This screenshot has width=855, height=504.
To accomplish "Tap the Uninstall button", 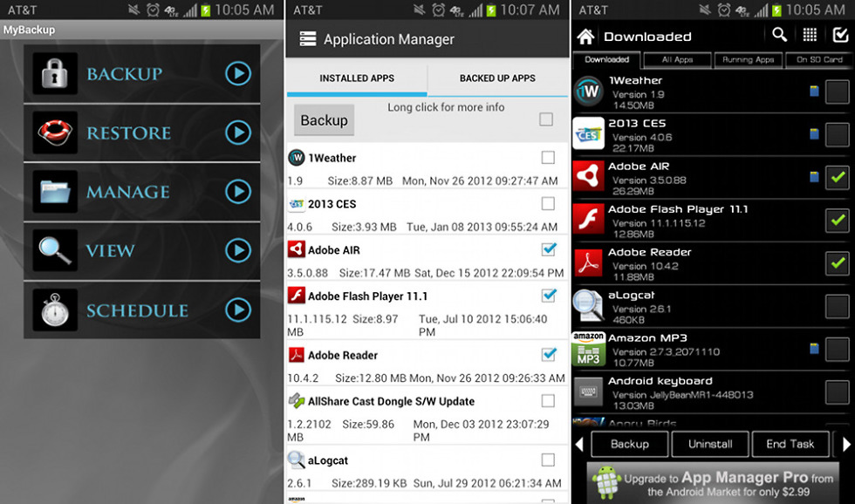I will tap(710, 444).
